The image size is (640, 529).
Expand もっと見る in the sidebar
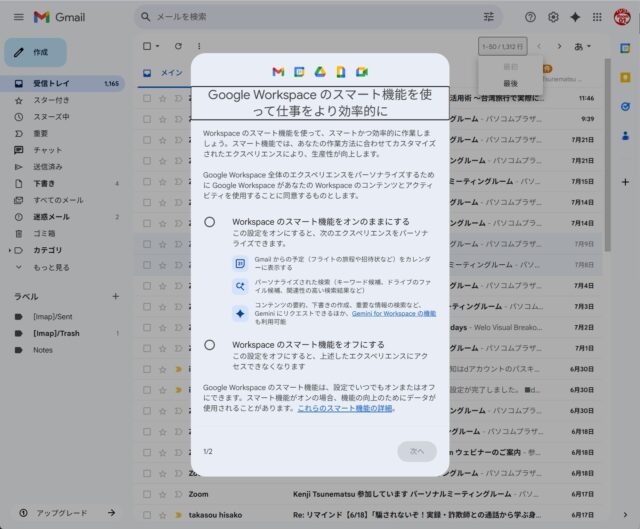click(x=51, y=267)
